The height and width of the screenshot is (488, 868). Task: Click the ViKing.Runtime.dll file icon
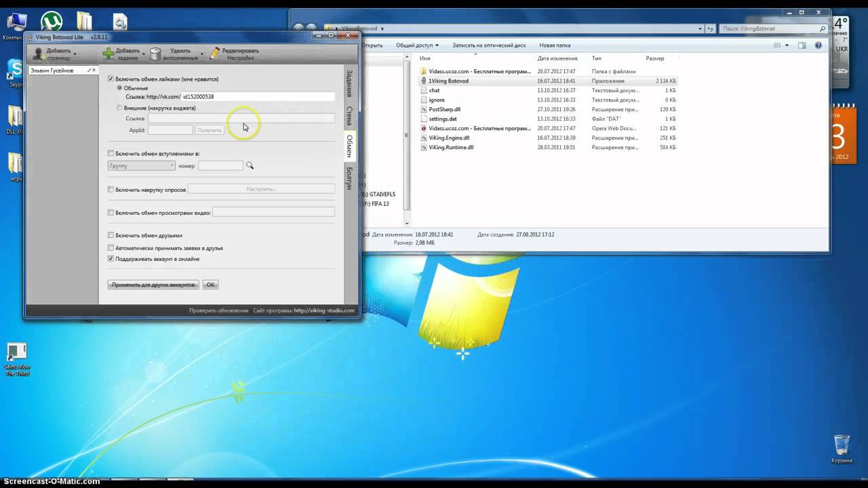click(423, 147)
